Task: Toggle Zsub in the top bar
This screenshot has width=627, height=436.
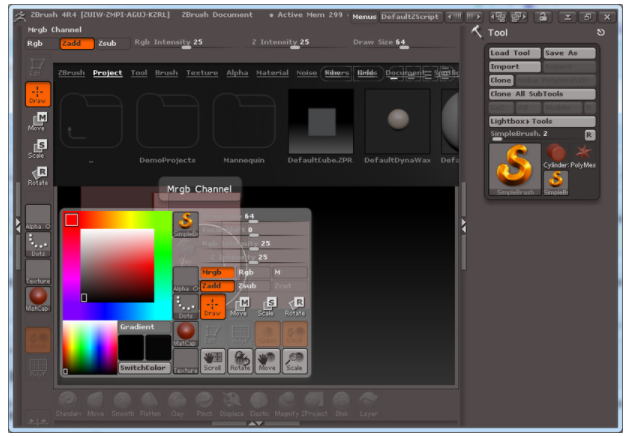Action: point(108,43)
